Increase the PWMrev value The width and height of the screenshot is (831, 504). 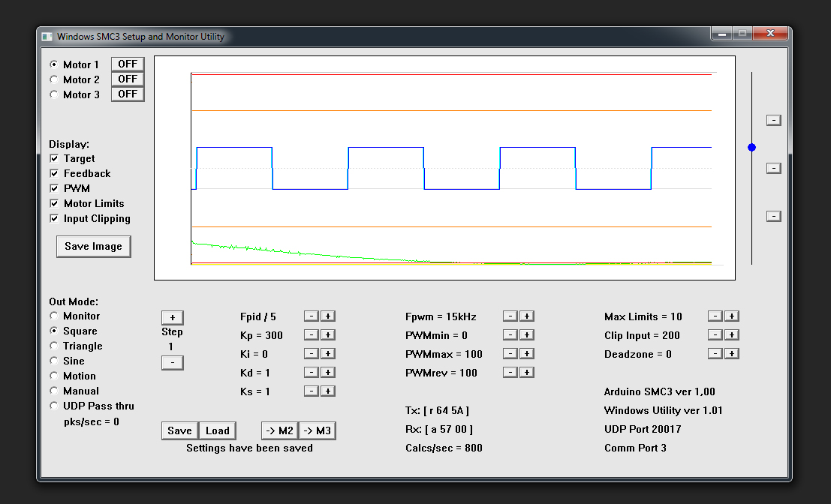(x=527, y=372)
